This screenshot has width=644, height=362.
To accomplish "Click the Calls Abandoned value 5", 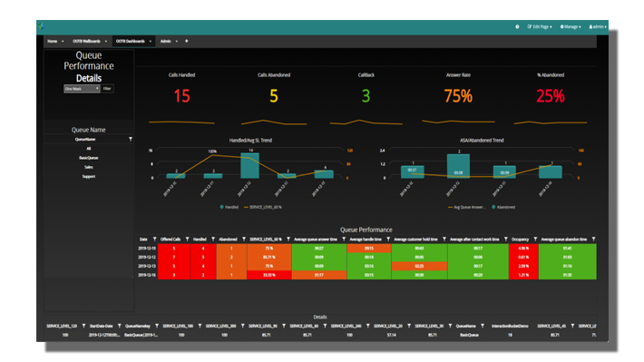I will [274, 96].
